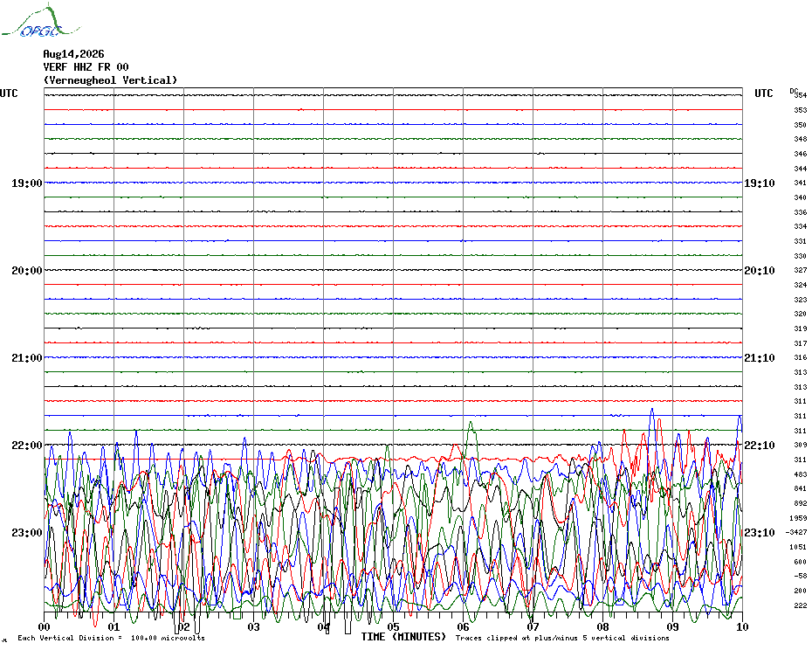Click DC offset value 1959
The width and height of the screenshot is (812, 650).
(x=799, y=518)
